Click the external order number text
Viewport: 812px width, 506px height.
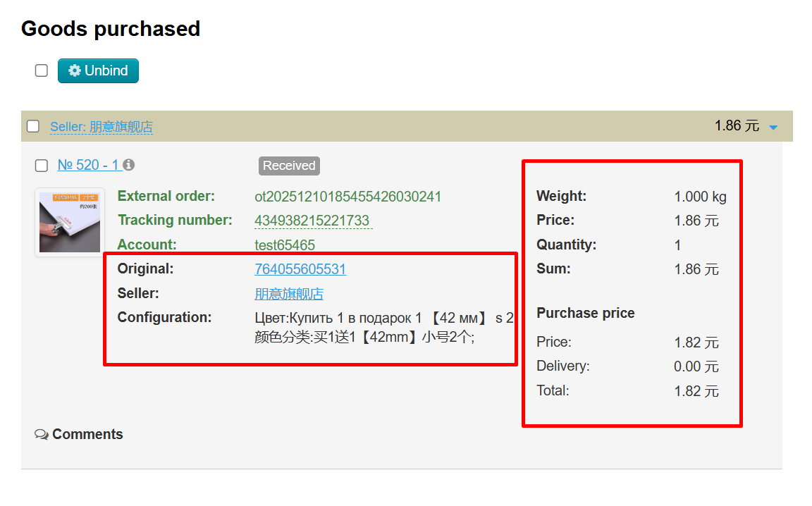tap(347, 197)
